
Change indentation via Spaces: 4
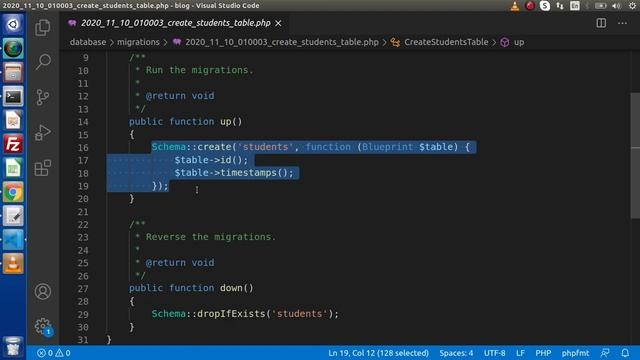tap(456, 353)
